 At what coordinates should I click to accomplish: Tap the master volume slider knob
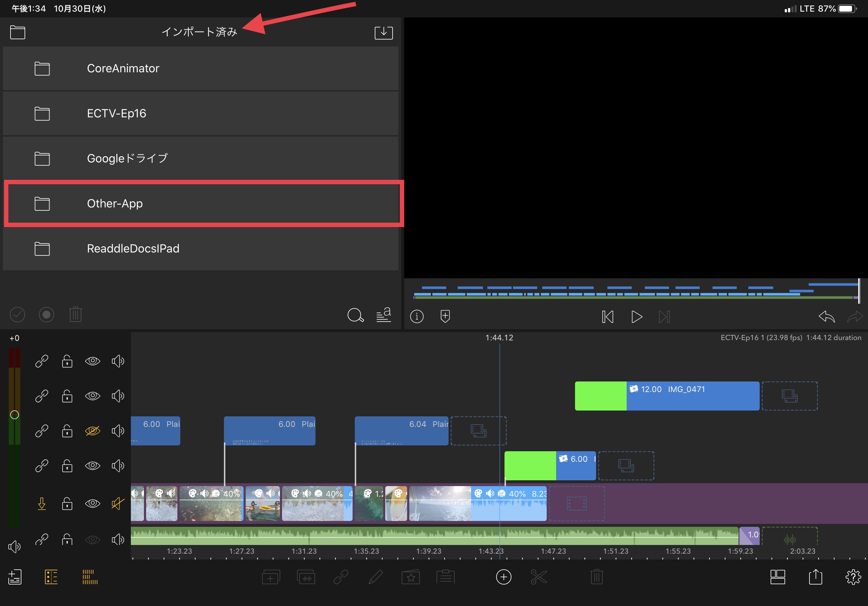15,415
